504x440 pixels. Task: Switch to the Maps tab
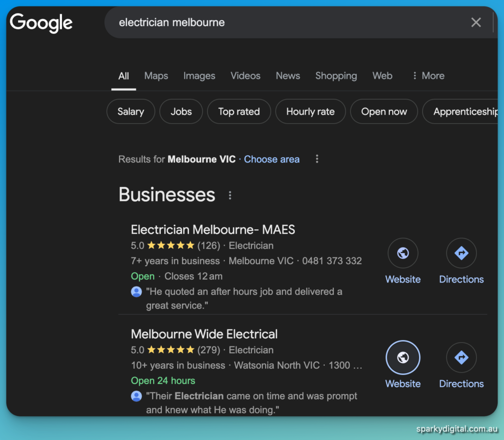pyautogui.click(x=156, y=76)
